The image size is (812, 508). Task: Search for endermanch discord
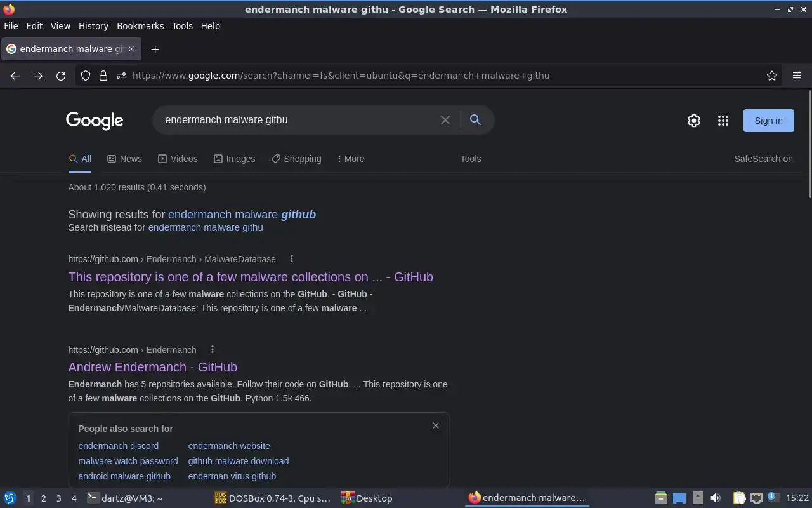(x=119, y=446)
